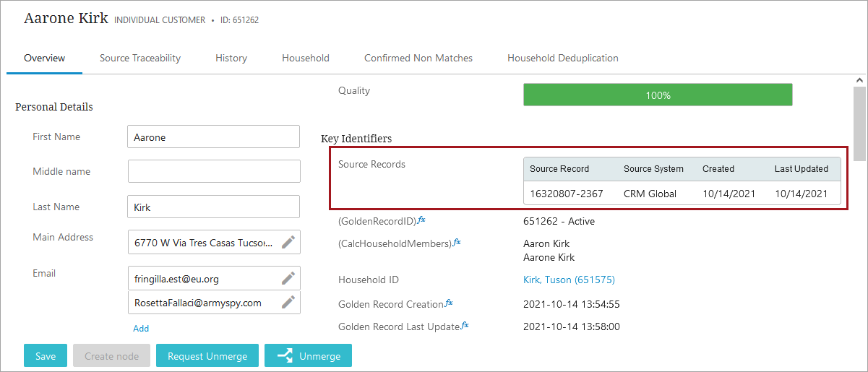
Task: Click the fx icon beside CalcHouseholdMembers
Action: (x=456, y=243)
